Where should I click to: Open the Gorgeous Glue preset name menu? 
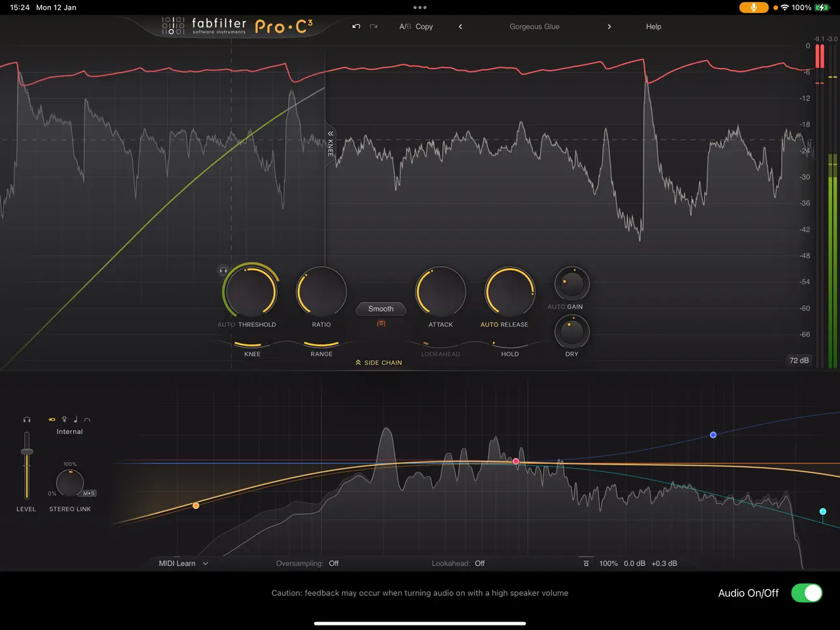534,26
